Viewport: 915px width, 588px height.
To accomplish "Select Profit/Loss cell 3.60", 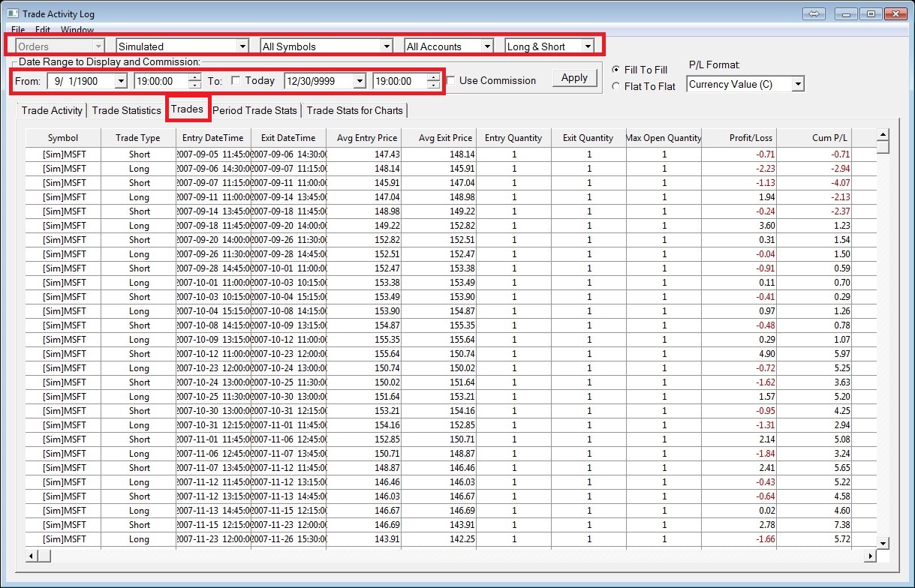I will coord(739,226).
